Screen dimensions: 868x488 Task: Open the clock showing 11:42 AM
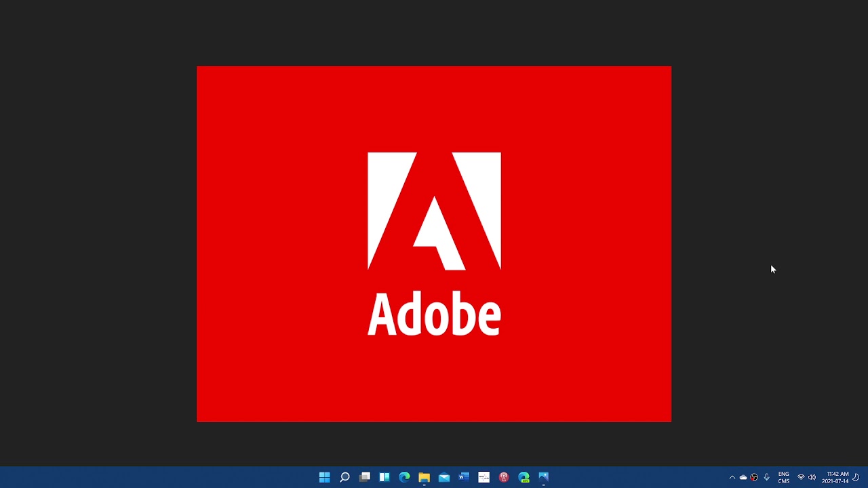(x=835, y=477)
